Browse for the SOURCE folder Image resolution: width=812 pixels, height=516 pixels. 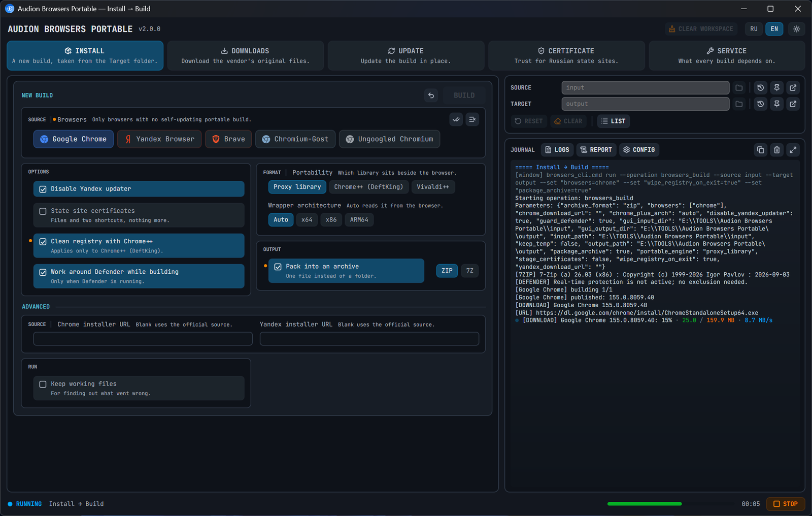pos(739,88)
